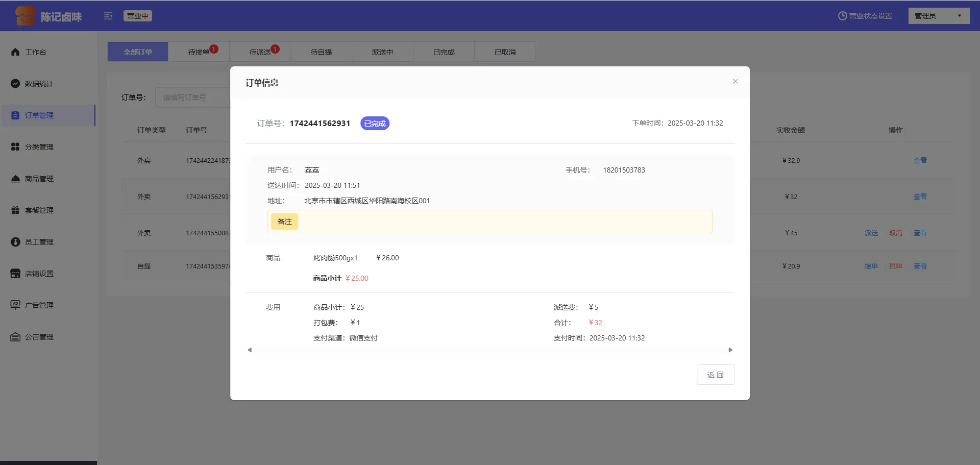The image size is (980, 465).
Task: Click the 工作台 home icon in sidebar
Action: pyautogui.click(x=15, y=52)
